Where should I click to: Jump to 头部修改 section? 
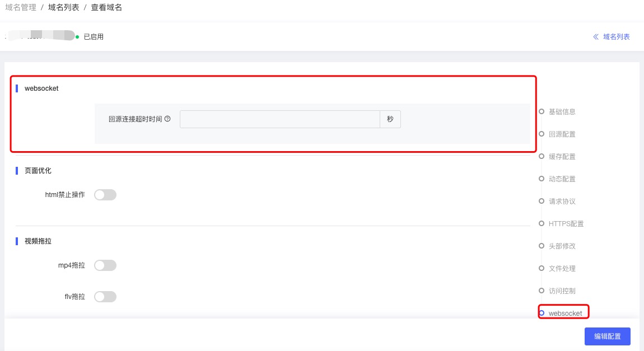point(562,246)
